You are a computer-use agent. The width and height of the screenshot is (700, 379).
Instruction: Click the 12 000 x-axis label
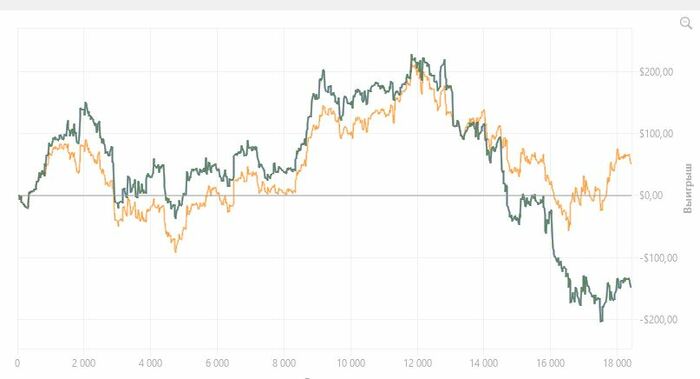pos(417,363)
